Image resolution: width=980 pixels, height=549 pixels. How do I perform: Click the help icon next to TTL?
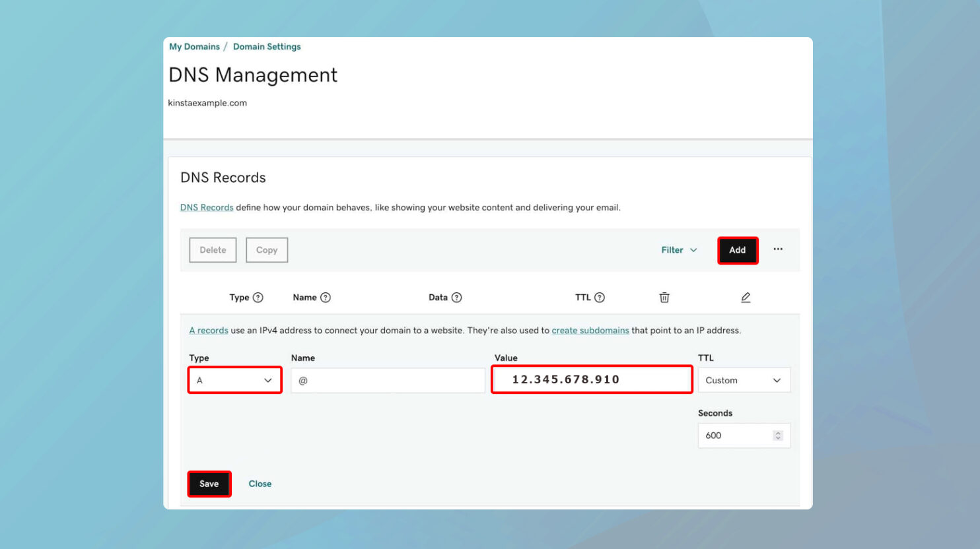(602, 297)
